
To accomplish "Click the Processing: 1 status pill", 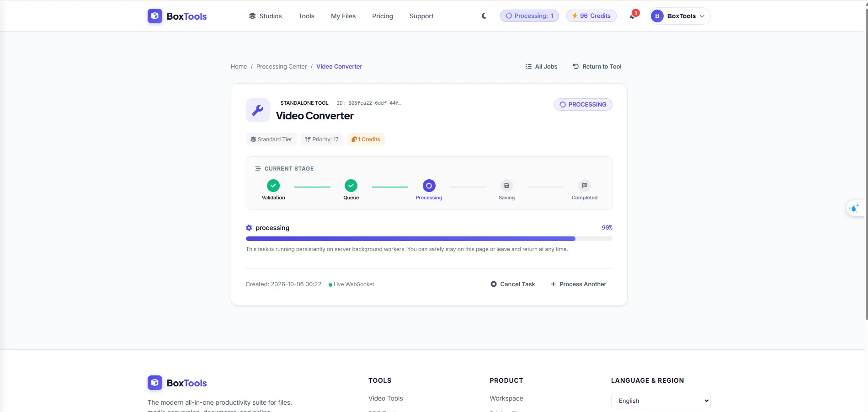I will tap(529, 16).
